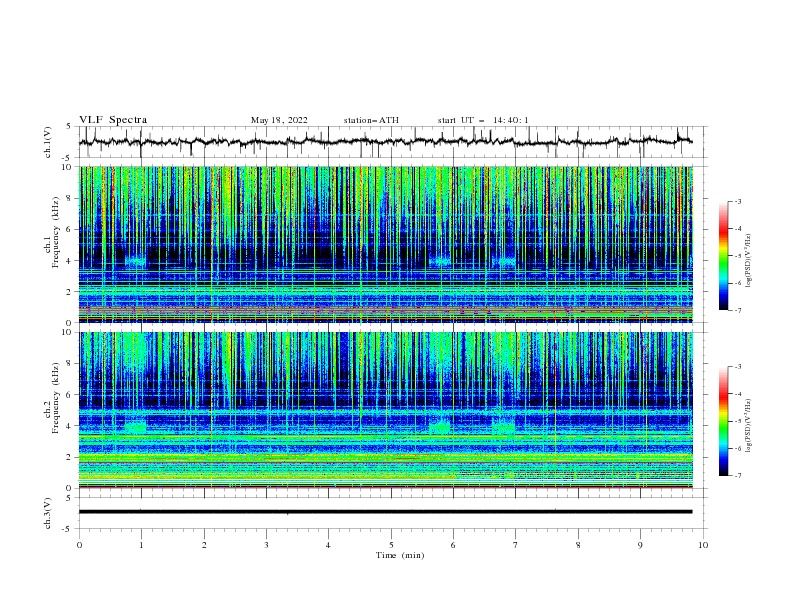Click the "-6" label on the ch.2 colorbar
792x612 pixels.
pos(737,448)
